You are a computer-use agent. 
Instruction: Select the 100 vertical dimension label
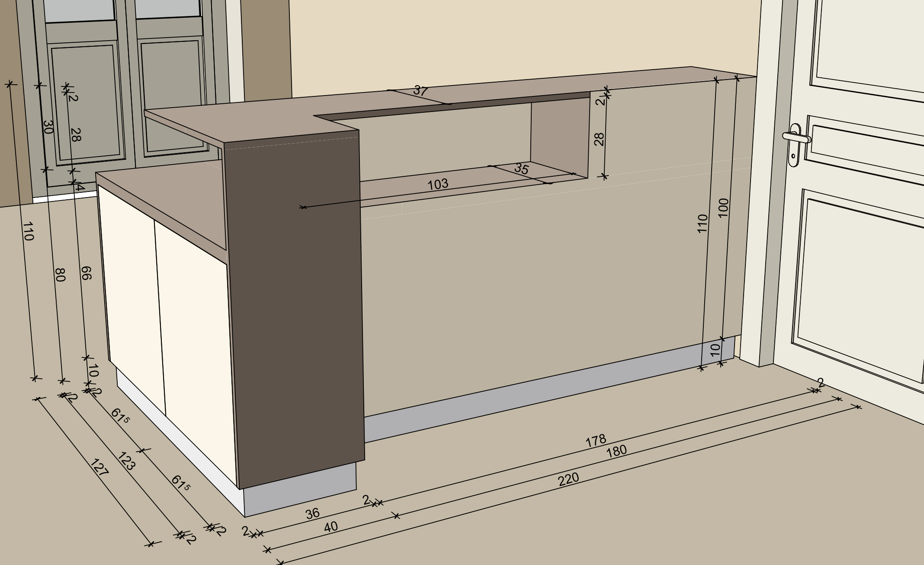(x=723, y=208)
